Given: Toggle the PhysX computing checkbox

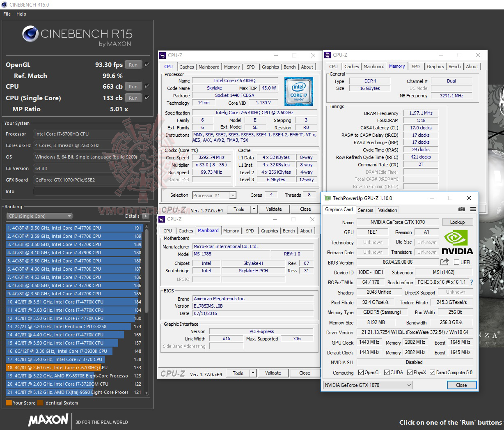Looking at the screenshot, I should (410, 373).
